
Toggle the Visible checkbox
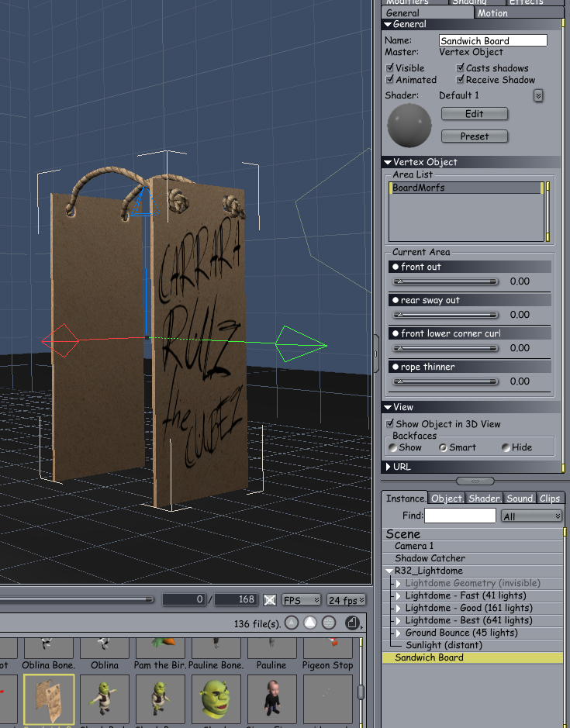(x=390, y=67)
